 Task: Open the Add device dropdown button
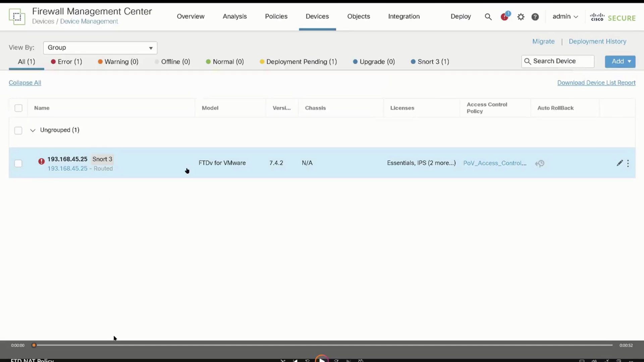click(620, 61)
